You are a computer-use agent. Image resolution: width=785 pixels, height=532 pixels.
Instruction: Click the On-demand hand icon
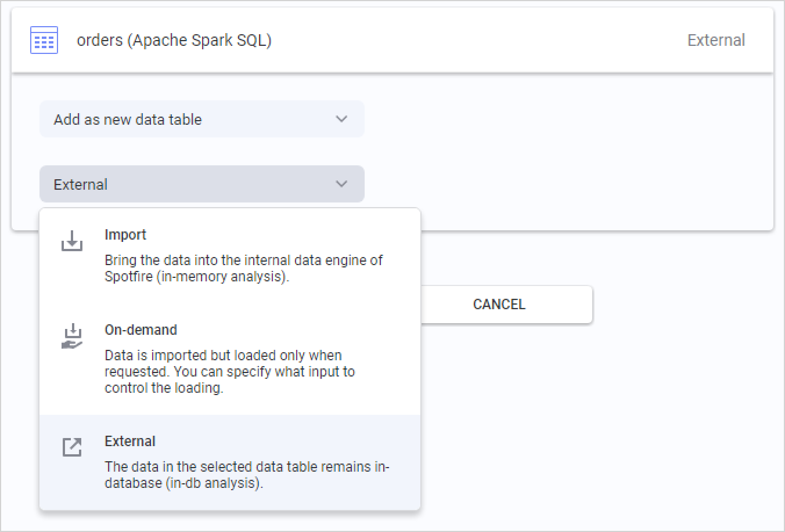(x=72, y=336)
